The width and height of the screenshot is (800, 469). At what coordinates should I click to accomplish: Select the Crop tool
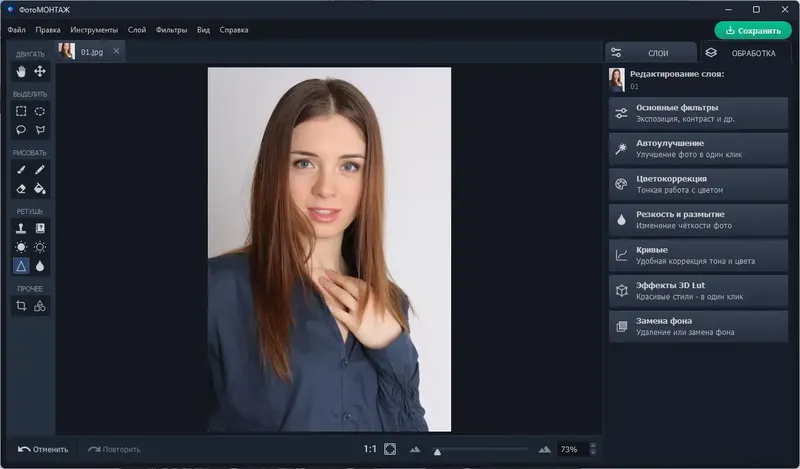tap(21, 306)
